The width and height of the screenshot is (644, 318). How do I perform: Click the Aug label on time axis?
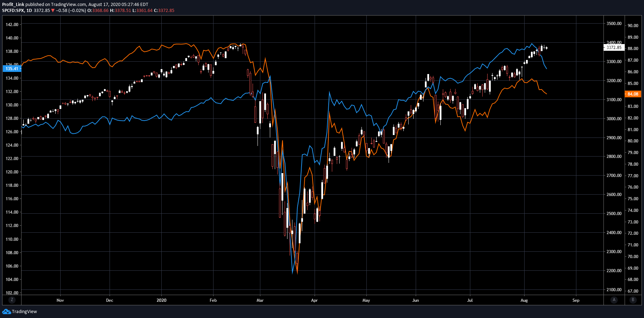coord(524,300)
